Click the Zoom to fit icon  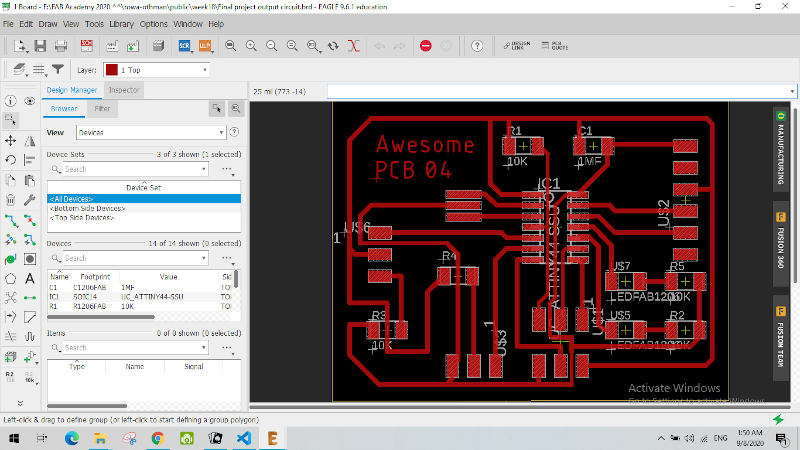[x=231, y=46]
